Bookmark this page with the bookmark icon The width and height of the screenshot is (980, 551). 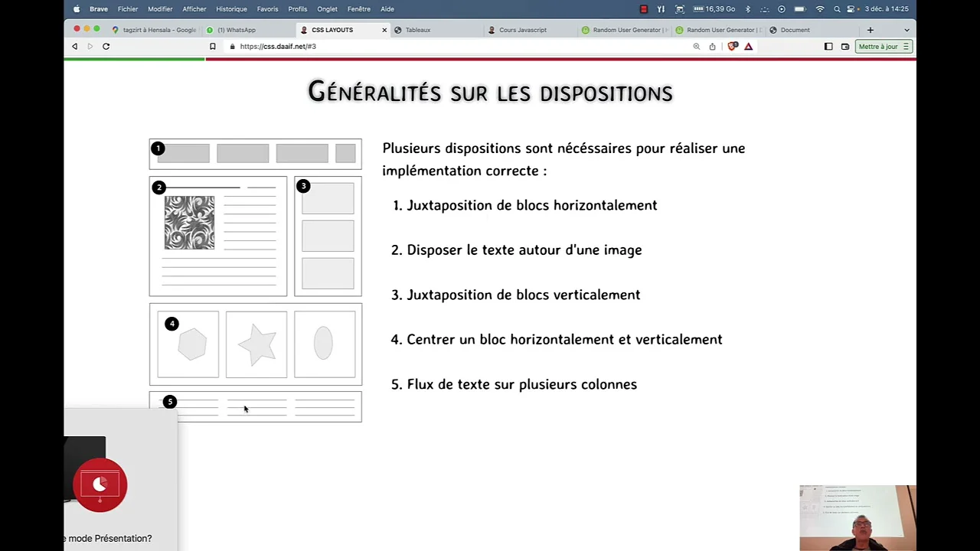pyautogui.click(x=213, y=47)
